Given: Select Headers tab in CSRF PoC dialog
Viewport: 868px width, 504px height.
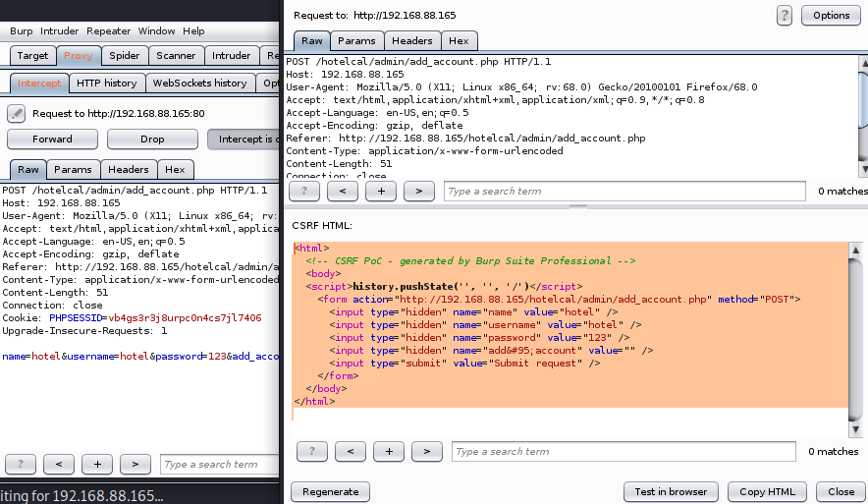Looking at the screenshot, I should click(411, 41).
